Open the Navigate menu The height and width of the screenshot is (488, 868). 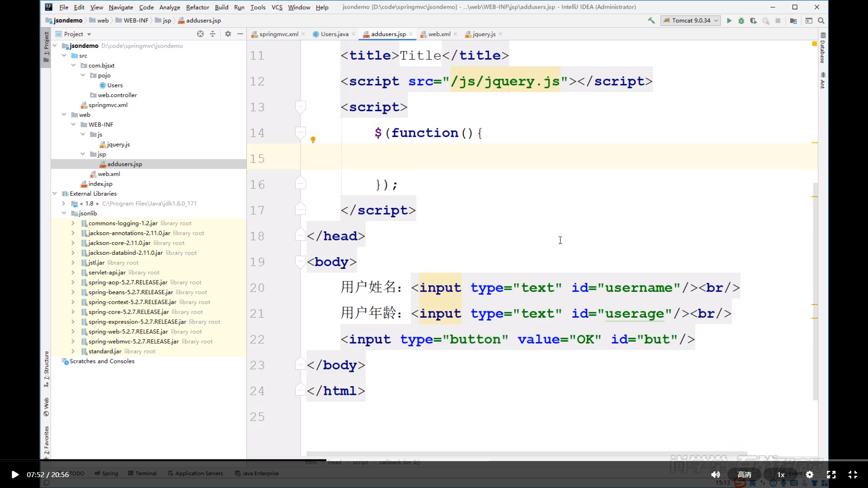[121, 7]
